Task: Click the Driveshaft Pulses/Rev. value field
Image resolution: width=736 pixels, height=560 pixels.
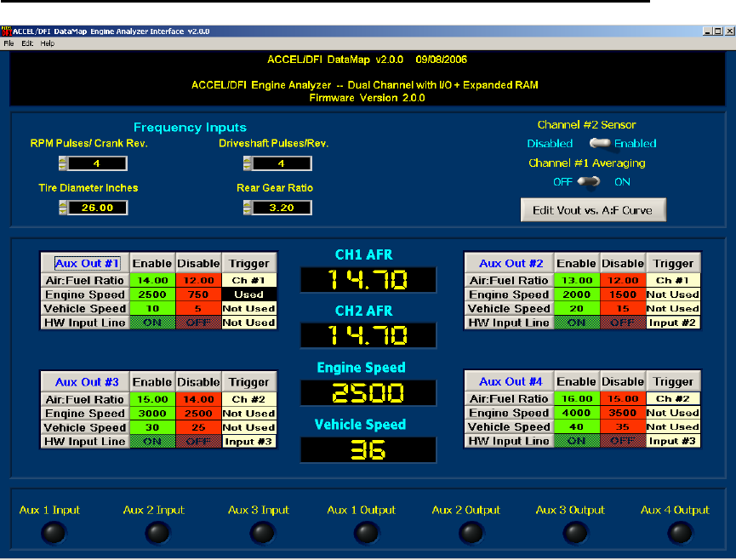Action: [282, 163]
